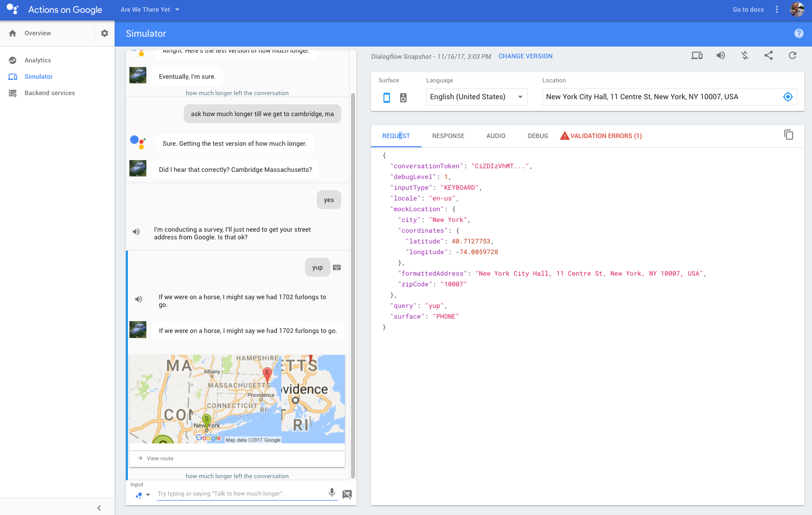This screenshot has height=515, width=812.
Task: Click app avatar beside furlongs bubble
Action: coord(138,330)
